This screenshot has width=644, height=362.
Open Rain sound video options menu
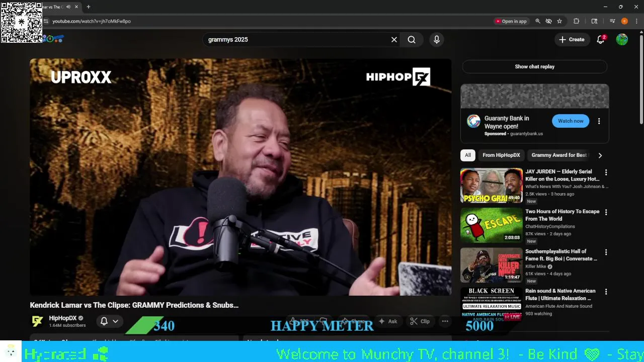pyautogui.click(x=606, y=292)
